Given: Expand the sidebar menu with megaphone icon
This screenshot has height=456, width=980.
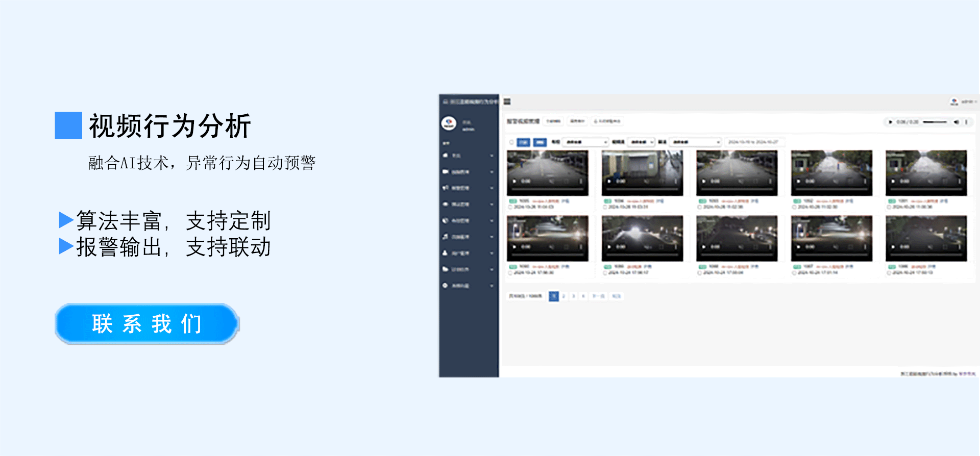Looking at the screenshot, I should pos(468,188).
